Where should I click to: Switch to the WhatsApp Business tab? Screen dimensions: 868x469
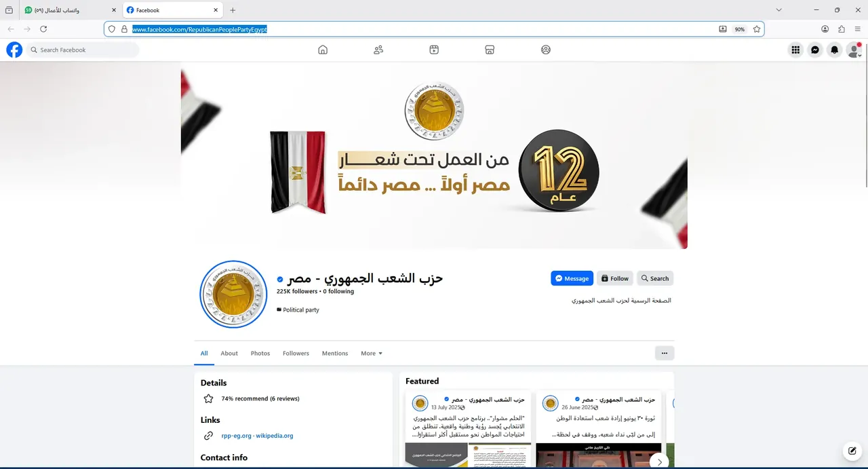pos(71,10)
